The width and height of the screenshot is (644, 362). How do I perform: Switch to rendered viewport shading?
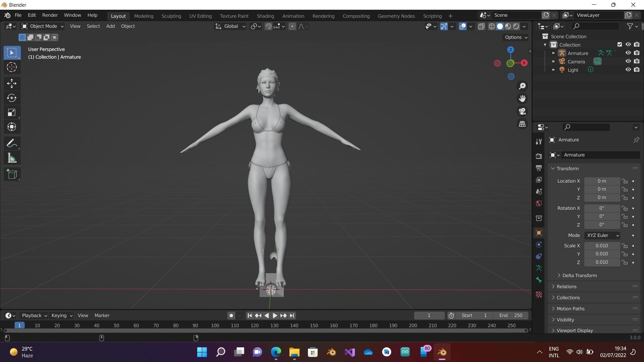point(516,26)
